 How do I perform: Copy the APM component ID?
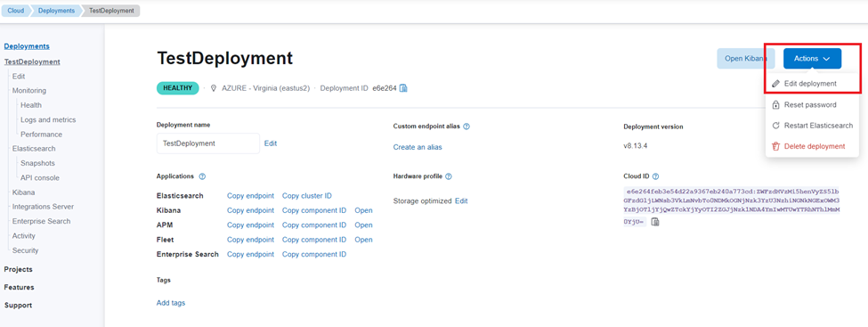pyautogui.click(x=314, y=225)
